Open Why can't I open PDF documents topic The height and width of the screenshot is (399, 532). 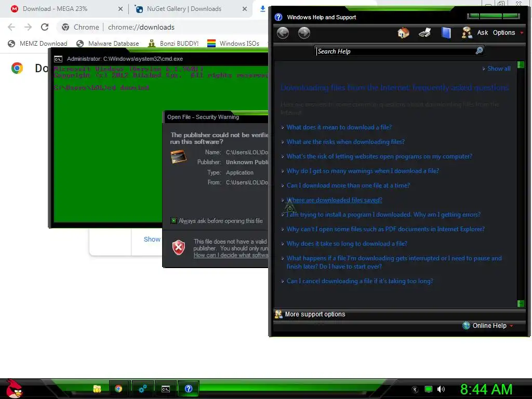[385, 229]
